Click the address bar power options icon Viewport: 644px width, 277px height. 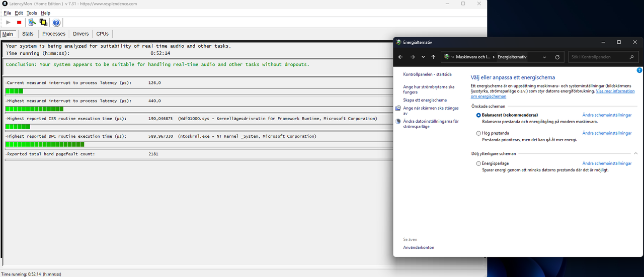click(446, 57)
